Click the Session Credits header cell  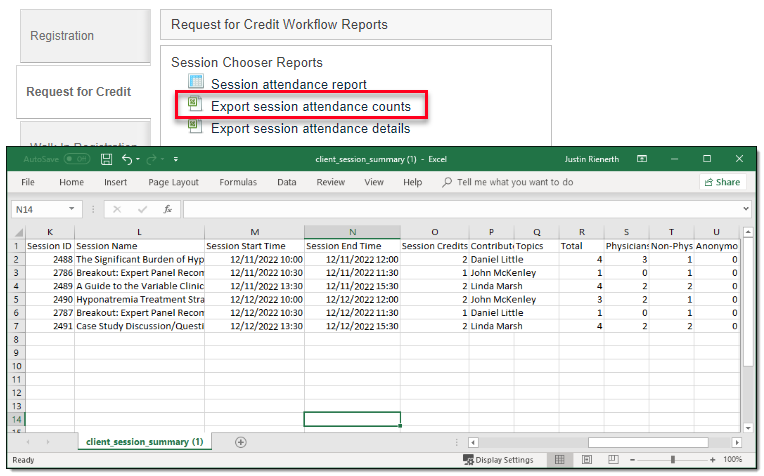click(435, 246)
